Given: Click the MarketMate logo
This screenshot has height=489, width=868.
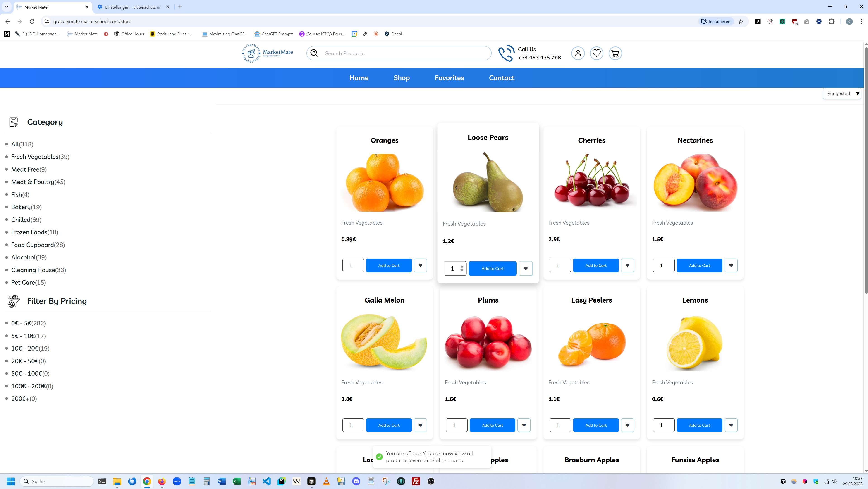Looking at the screenshot, I should click(267, 53).
